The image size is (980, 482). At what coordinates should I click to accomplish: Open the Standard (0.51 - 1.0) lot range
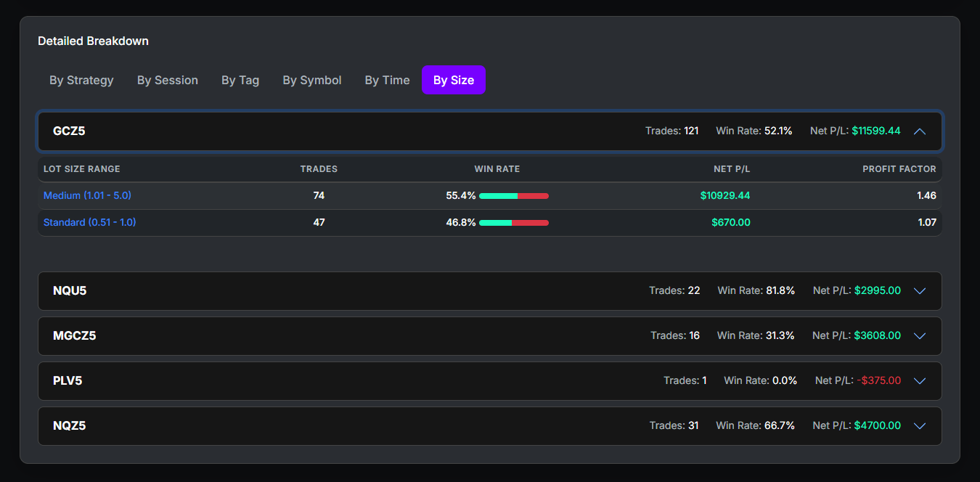click(x=89, y=222)
